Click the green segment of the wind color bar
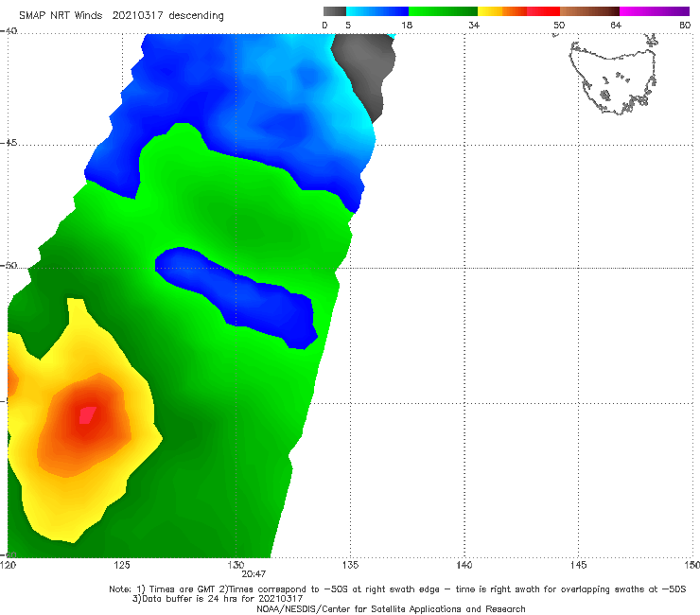The image size is (700, 615). click(x=443, y=11)
